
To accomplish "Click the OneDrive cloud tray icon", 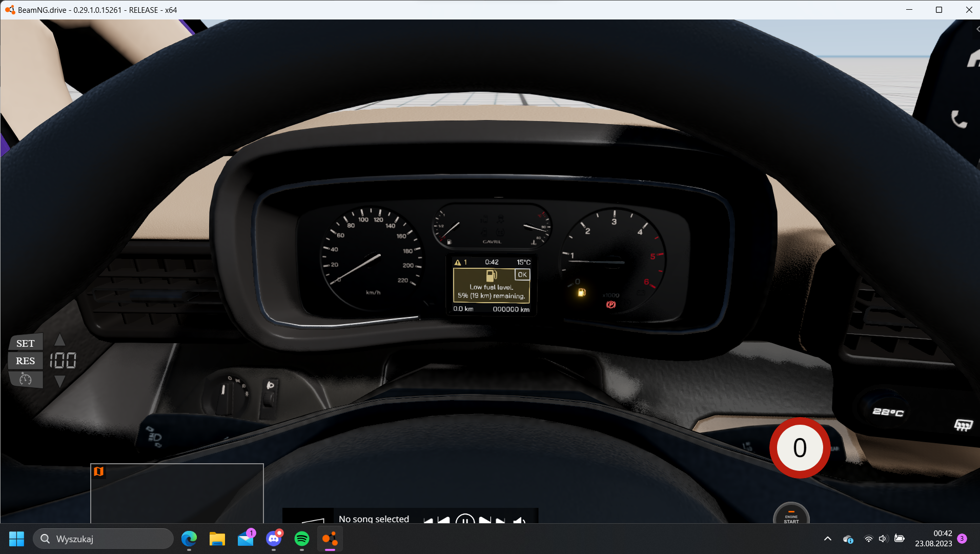I will click(848, 539).
